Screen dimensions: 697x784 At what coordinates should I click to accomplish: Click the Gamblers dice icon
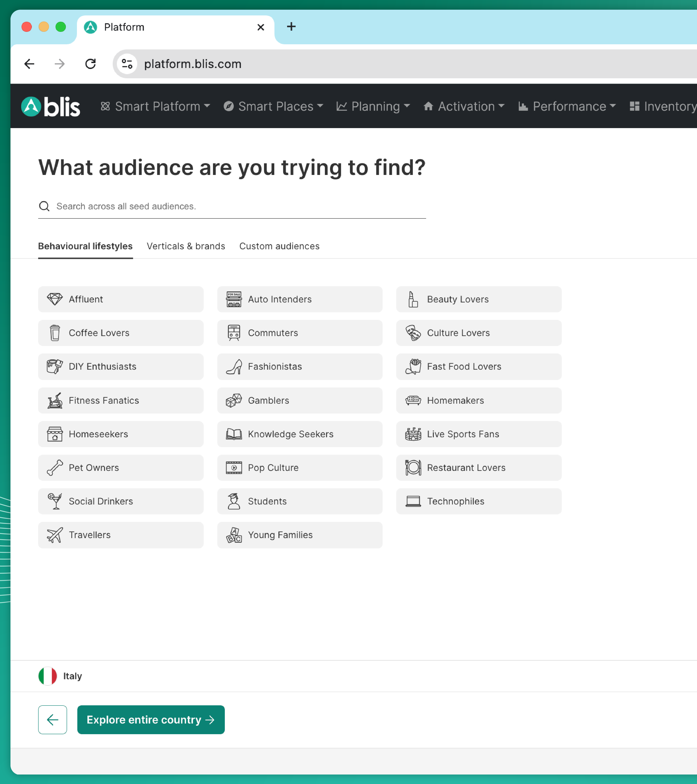[x=234, y=401]
